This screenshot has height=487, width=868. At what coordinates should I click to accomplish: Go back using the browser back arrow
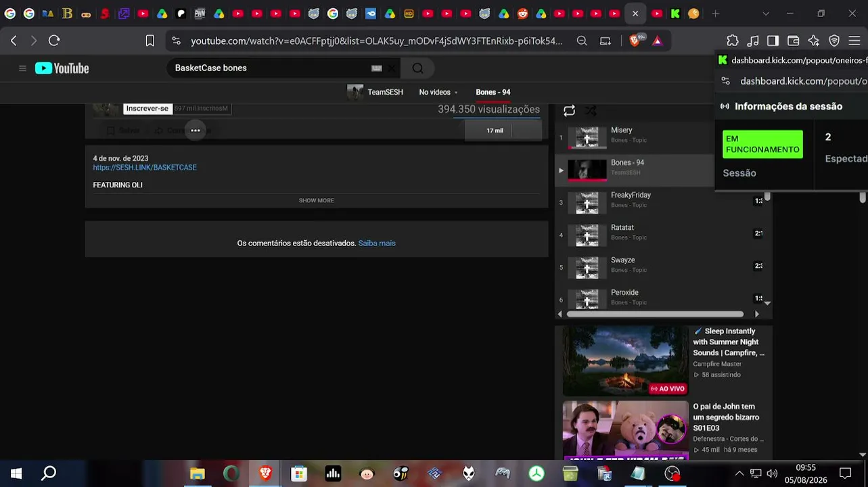(14, 41)
